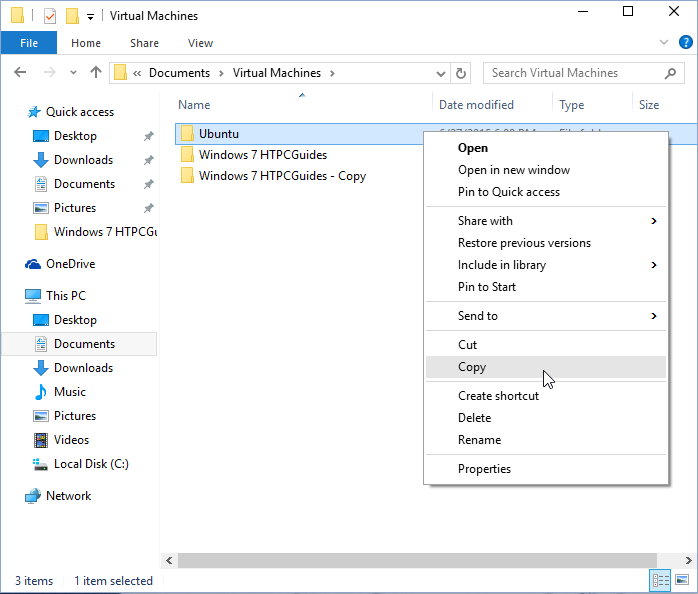Open OneDrive in the navigation pane
This screenshot has width=698, height=594.
(x=71, y=264)
